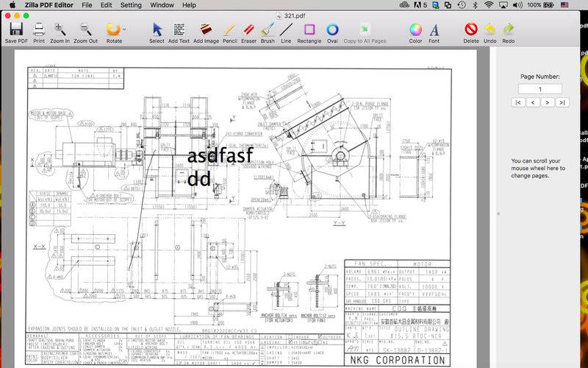Viewport: 588px width, 368px height.
Task: Click the Save PDF floppy icon
Action: click(16, 29)
